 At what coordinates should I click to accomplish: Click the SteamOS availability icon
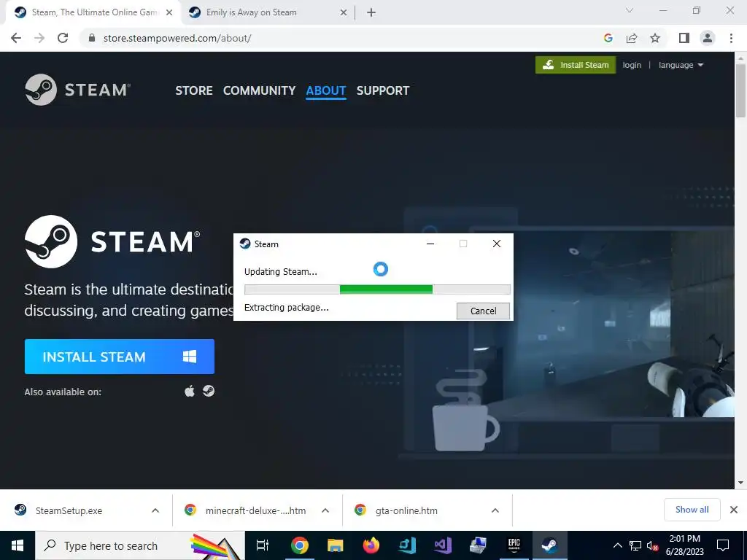pyautogui.click(x=209, y=391)
